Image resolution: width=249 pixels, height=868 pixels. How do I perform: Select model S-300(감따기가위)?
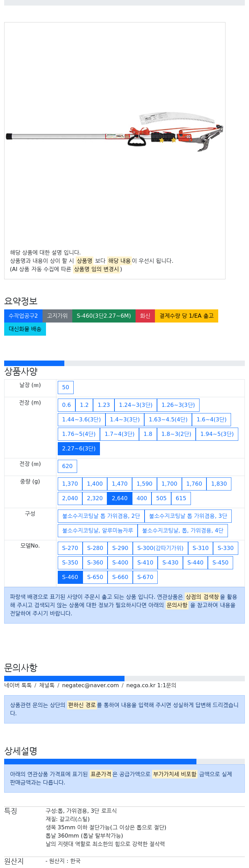click(160, 548)
